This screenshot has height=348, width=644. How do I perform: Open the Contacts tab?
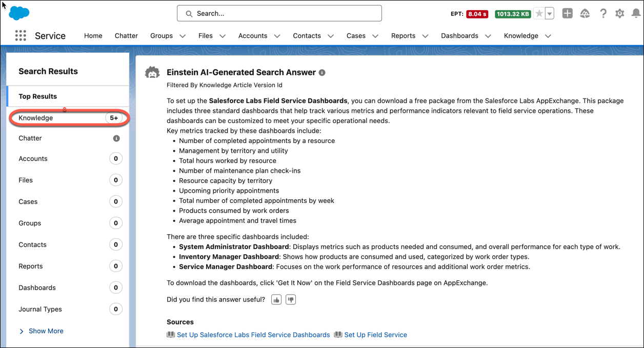(307, 36)
